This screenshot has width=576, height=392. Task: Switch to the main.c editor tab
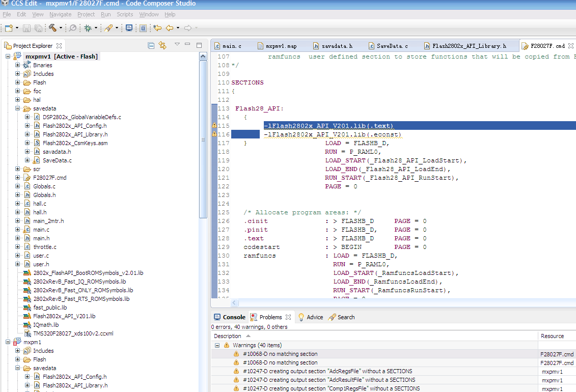click(232, 46)
